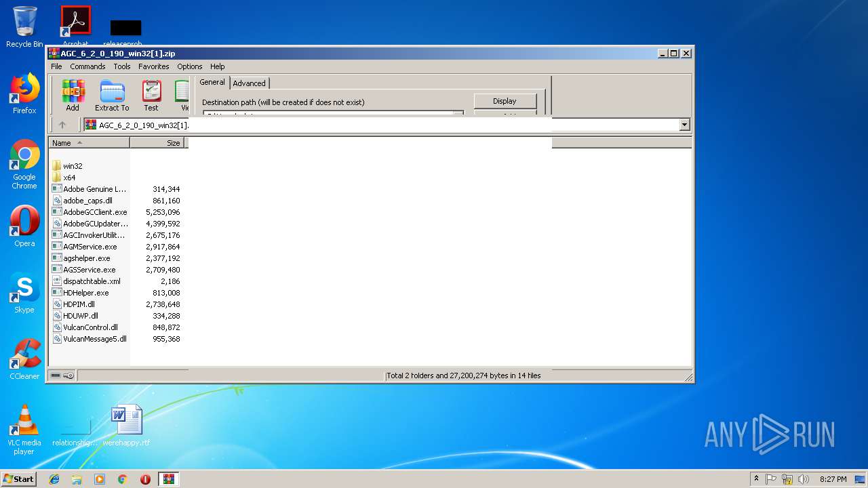Click the Action Center flag icon

(x=771, y=479)
